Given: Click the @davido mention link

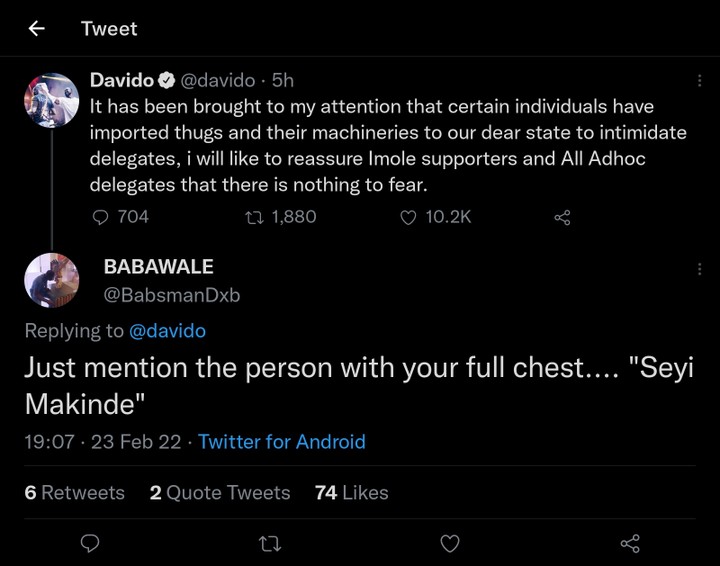Looking at the screenshot, I should point(167,330).
